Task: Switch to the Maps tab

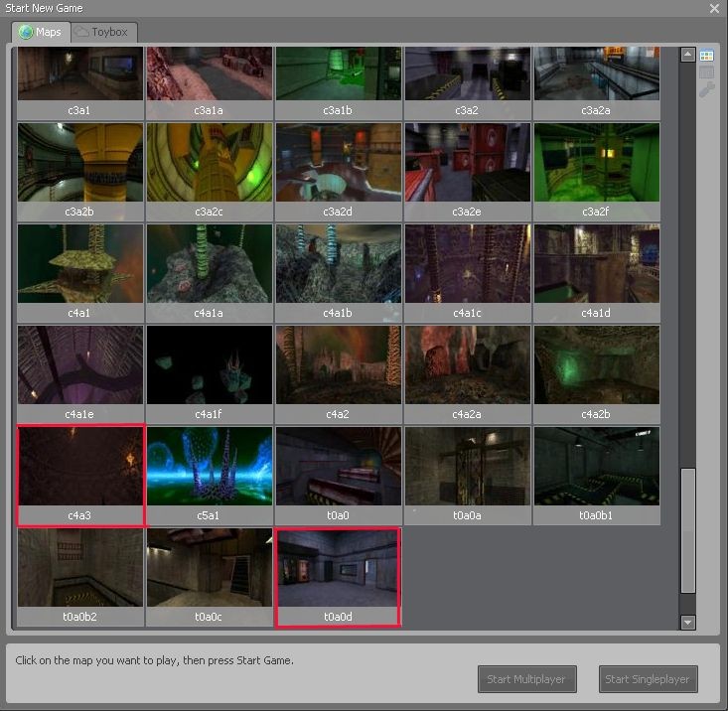Action: (42, 32)
